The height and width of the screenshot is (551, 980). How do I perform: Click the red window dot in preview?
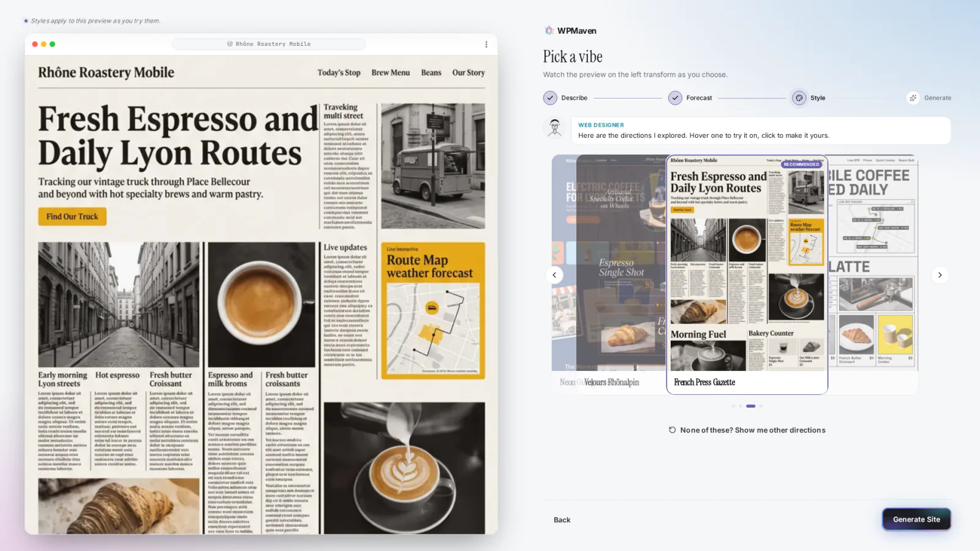(35, 44)
